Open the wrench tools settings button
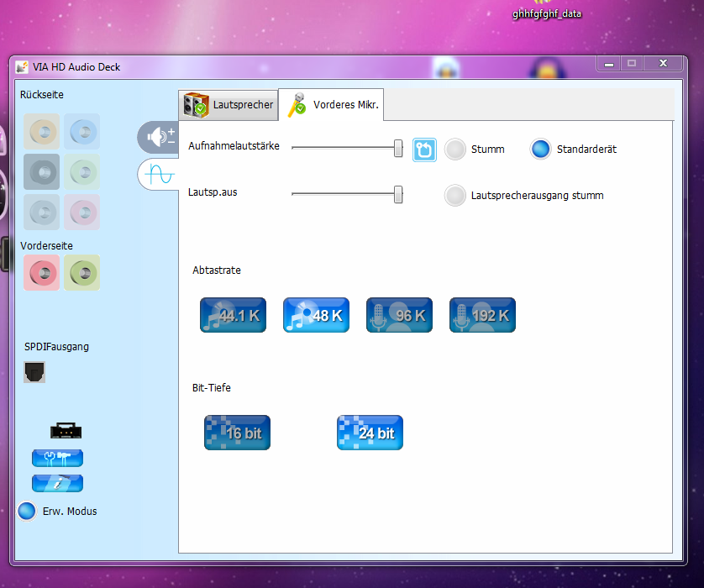This screenshot has width=704, height=588. pos(57,459)
